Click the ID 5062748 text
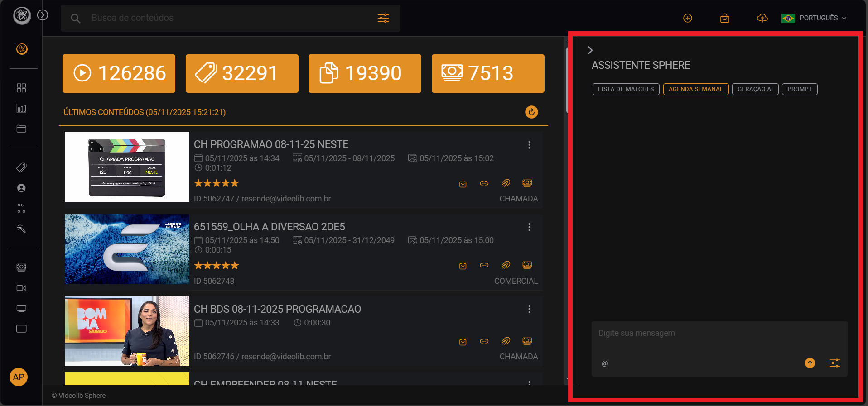 (x=214, y=281)
